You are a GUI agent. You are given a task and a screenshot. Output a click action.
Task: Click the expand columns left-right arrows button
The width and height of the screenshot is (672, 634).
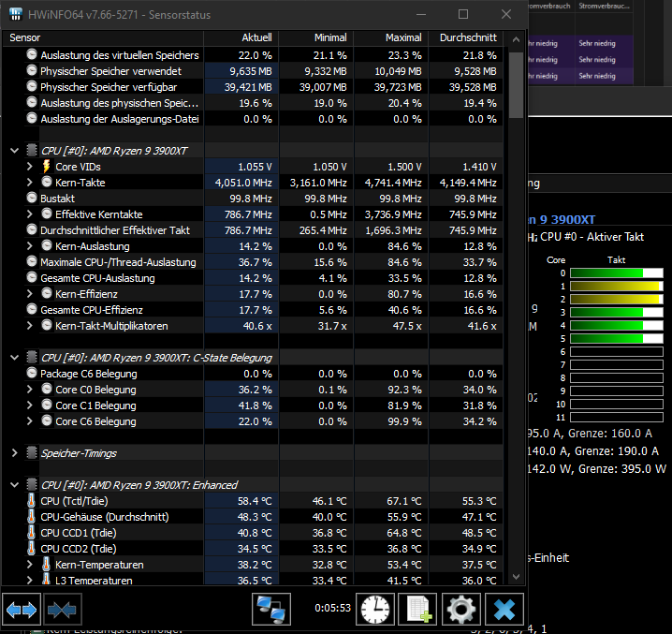pyautogui.click(x=22, y=609)
